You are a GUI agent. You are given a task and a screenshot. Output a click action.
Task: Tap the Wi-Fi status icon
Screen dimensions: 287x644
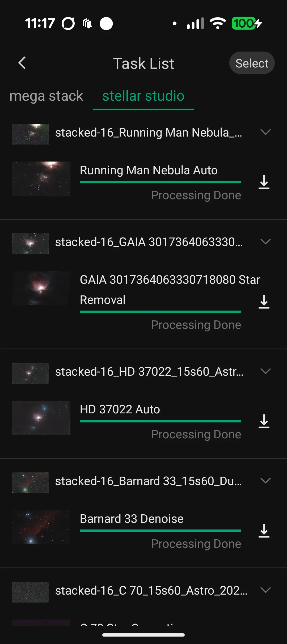(x=218, y=23)
